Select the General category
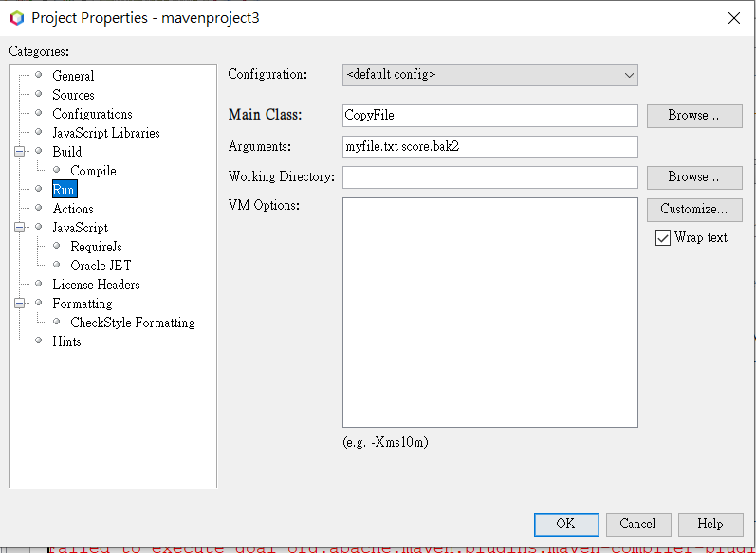Image resolution: width=756 pixels, height=553 pixels. (73, 76)
